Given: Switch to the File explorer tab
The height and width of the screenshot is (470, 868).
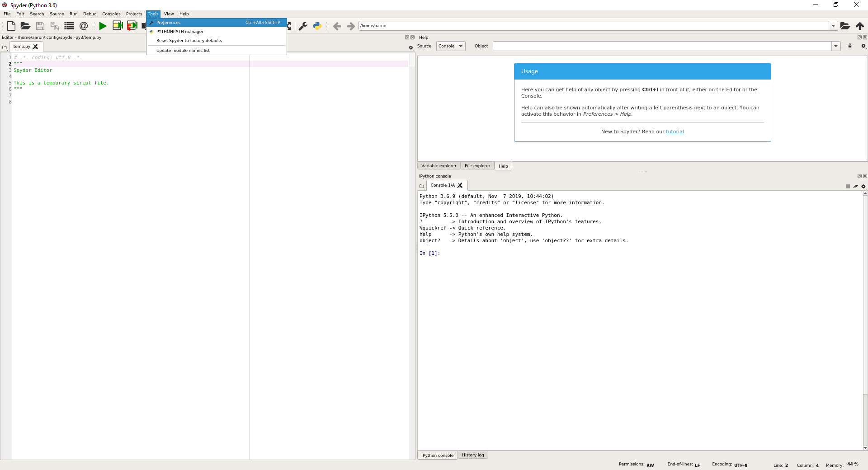Looking at the screenshot, I should (477, 166).
